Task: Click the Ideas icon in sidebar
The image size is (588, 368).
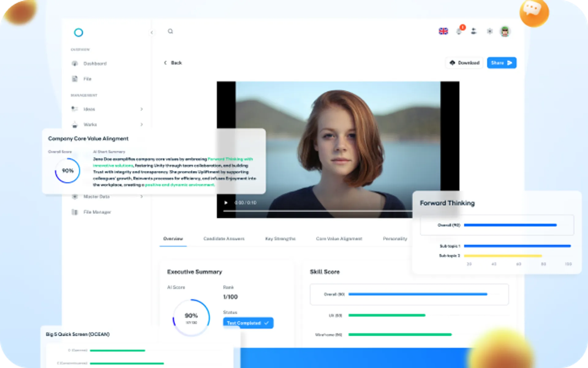Action: click(75, 109)
